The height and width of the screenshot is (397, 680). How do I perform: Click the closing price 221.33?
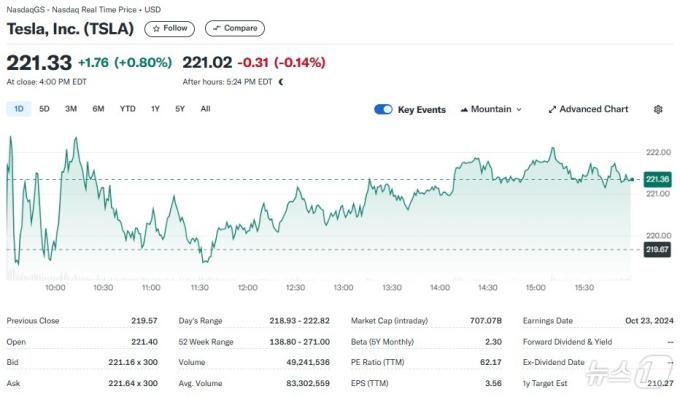pos(39,62)
